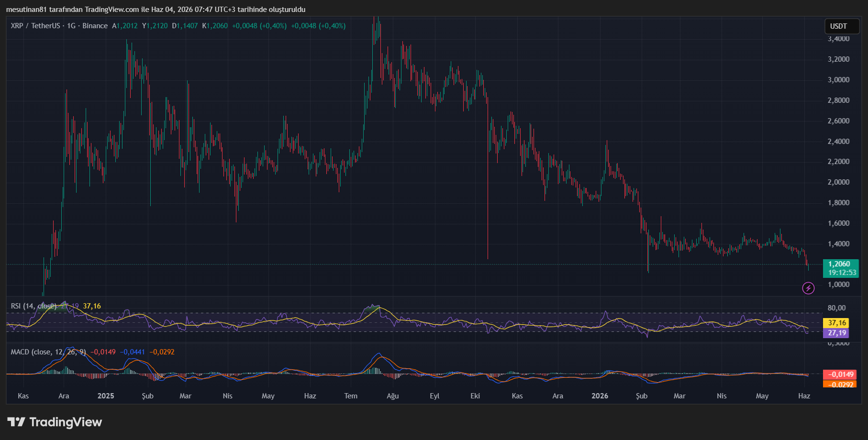Click the RSI (14, close) indicator label
Viewport: 868px width, 440px height.
(33, 306)
